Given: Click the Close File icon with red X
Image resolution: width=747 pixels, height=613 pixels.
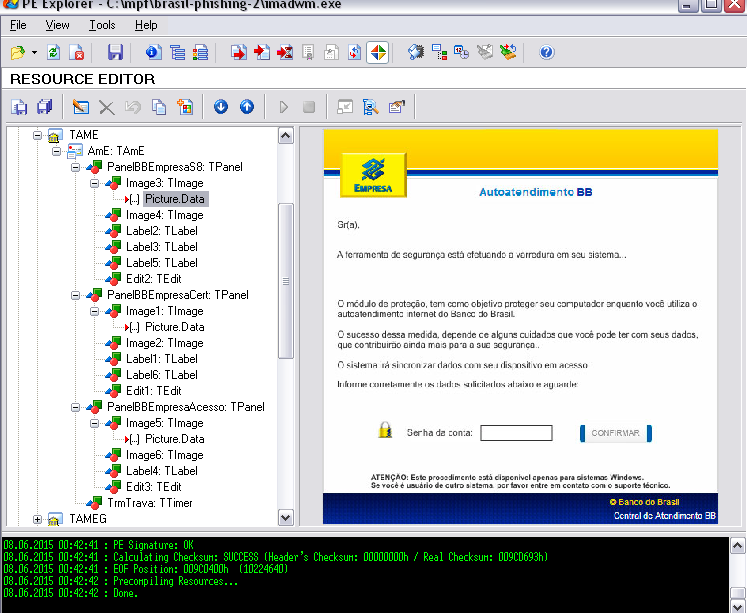Looking at the screenshot, I should tap(77, 52).
